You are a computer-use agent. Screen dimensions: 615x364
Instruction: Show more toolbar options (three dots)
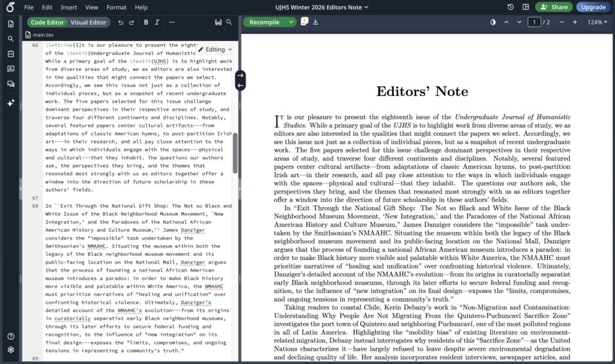coord(172,22)
